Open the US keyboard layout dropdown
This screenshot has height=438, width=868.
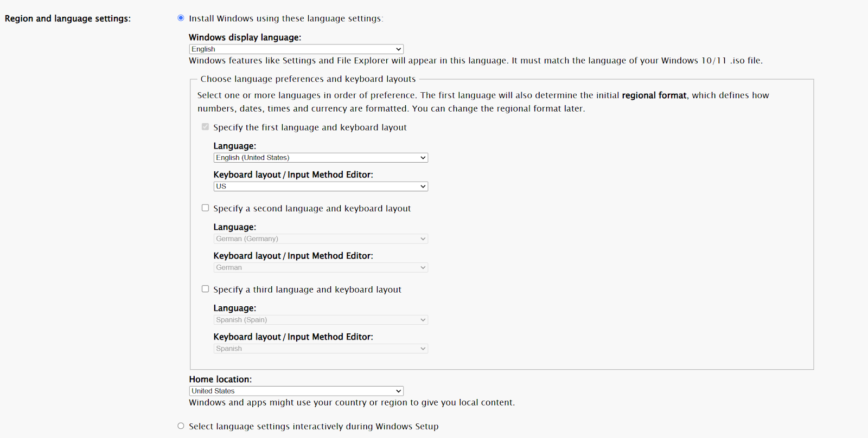tap(320, 186)
